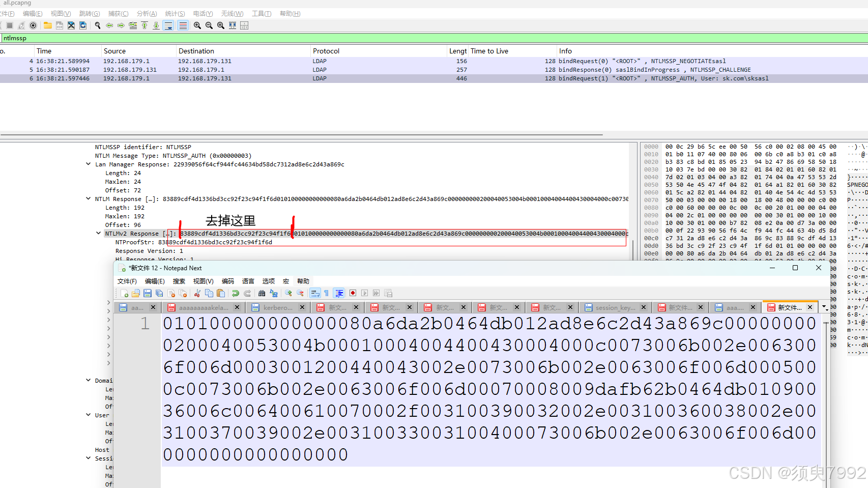Image resolution: width=868 pixels, height=488 pixels.
Task: Open Replace dialog icon in Notepad Next
Action: pos(274,293)
